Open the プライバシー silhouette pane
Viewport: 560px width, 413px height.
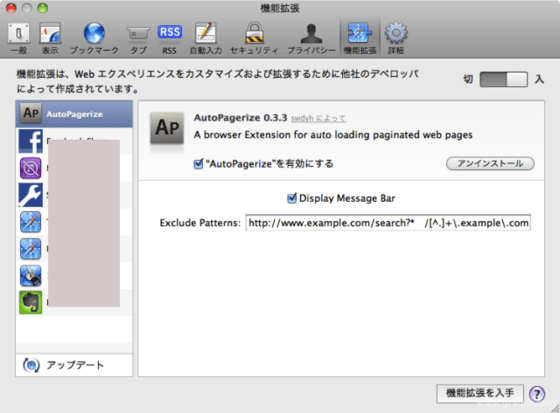[x=311, y=38]
